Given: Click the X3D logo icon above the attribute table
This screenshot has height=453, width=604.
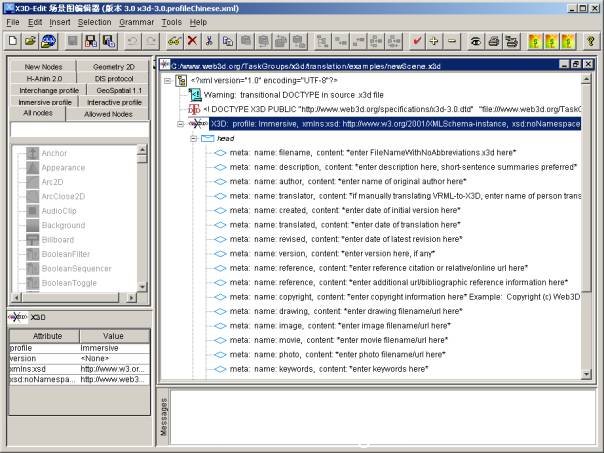Looking at the screenshot, I should [x=17, y=317].
